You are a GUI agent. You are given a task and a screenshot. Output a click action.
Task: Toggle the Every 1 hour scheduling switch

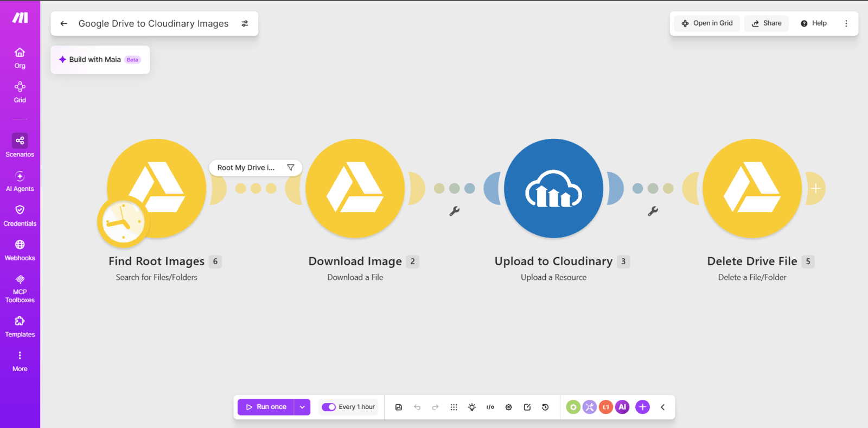click(x=329, y=407)
